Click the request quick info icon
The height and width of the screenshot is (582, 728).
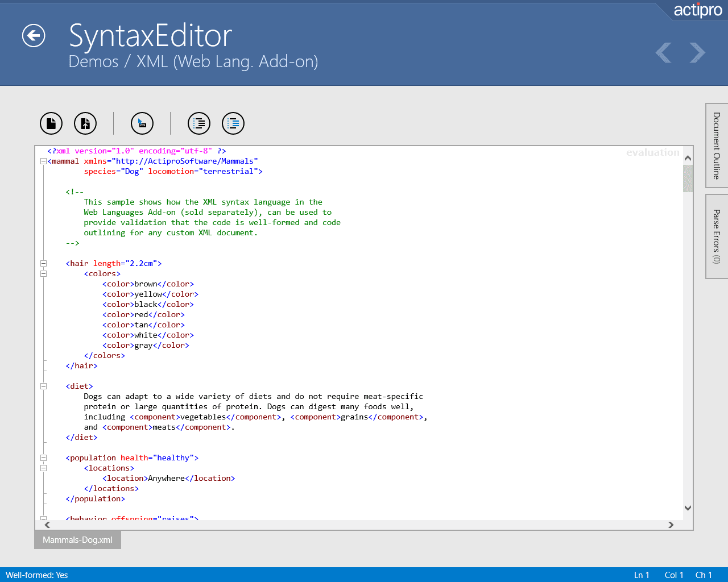[142, 123]
